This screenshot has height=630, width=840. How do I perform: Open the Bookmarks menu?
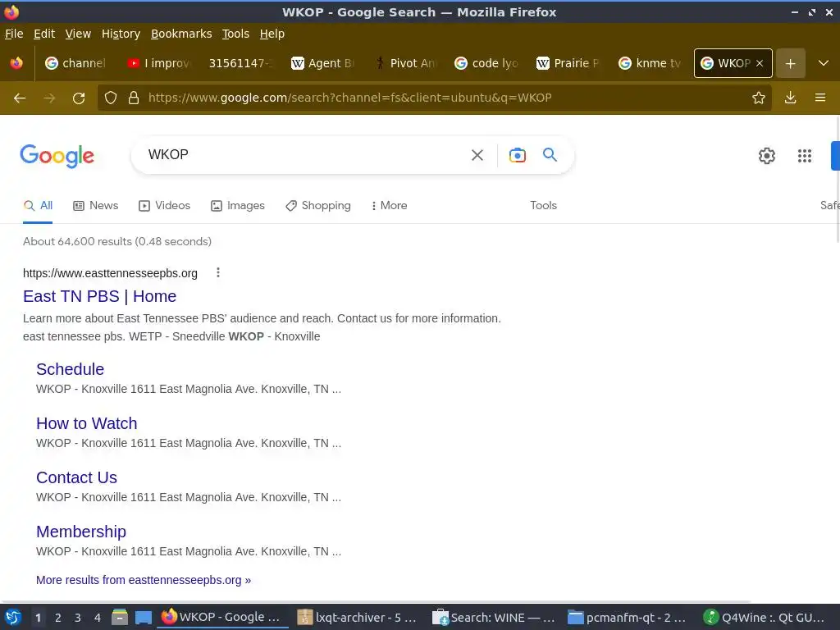[x=181, y=34]
